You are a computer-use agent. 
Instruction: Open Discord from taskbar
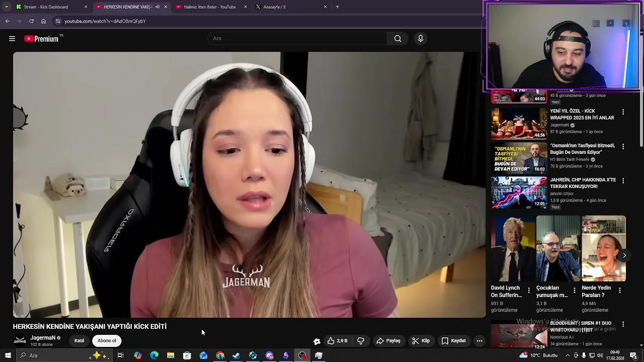(x=269, y=355)
